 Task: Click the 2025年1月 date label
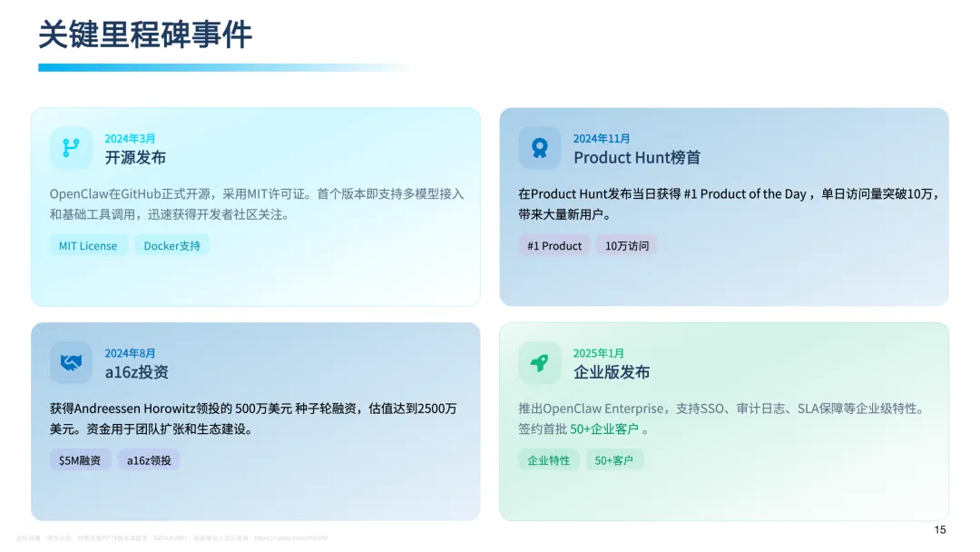click(598, 353)
